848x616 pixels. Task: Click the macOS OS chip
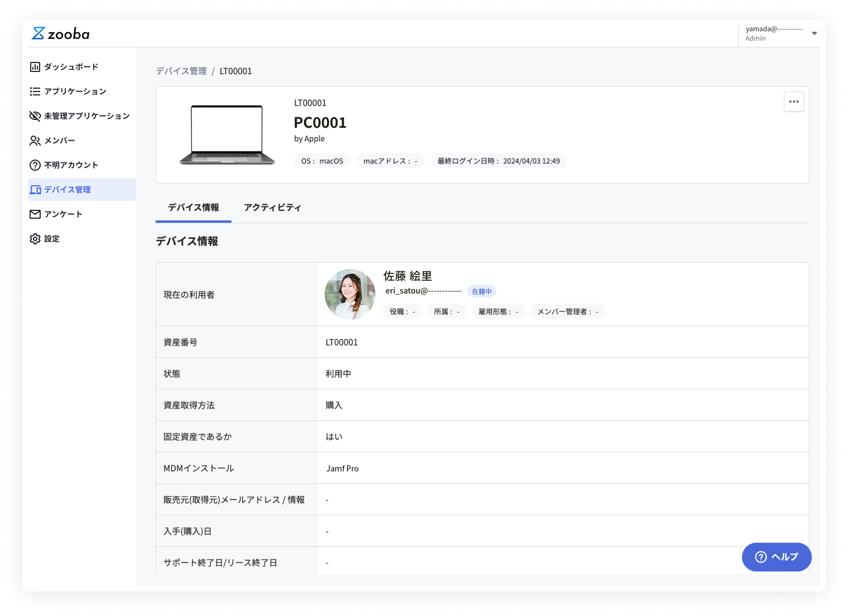[x=322, y=161]
